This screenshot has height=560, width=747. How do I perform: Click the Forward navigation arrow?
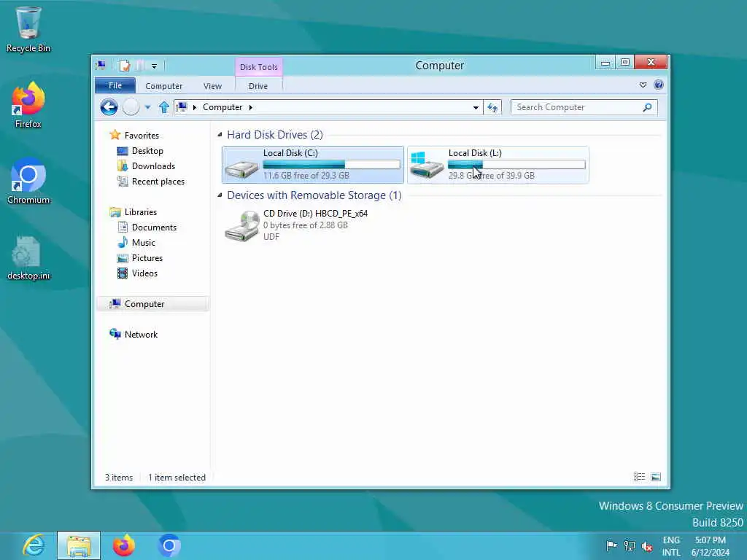(131, 107)
